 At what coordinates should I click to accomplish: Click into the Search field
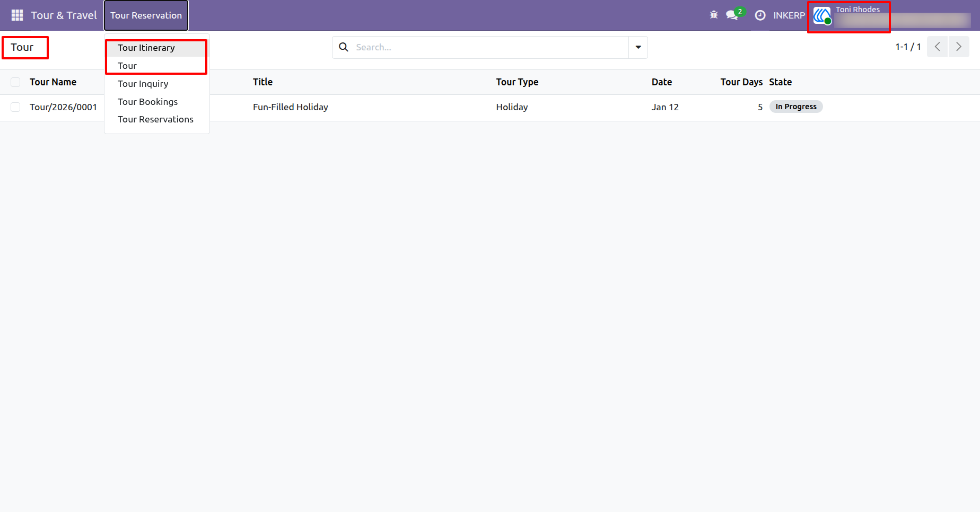click(x=491, y=47)
